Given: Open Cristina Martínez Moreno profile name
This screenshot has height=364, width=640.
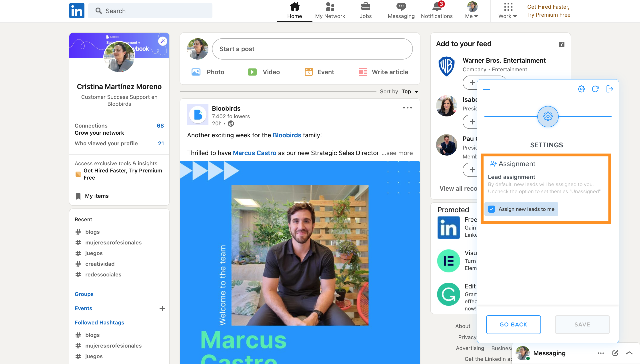Looking at the screenshot, I should (119, 86).
